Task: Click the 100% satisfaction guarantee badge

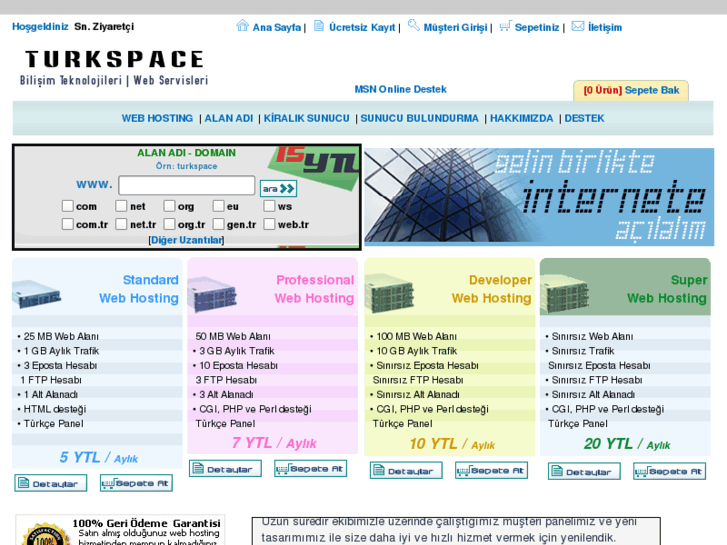Action: 45,533
